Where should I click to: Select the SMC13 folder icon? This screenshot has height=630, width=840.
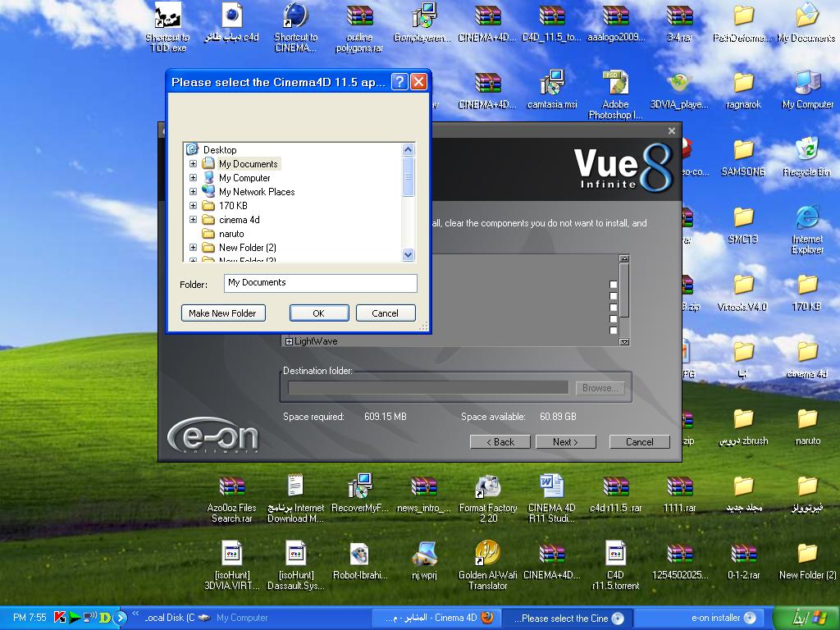click(743, 224)
